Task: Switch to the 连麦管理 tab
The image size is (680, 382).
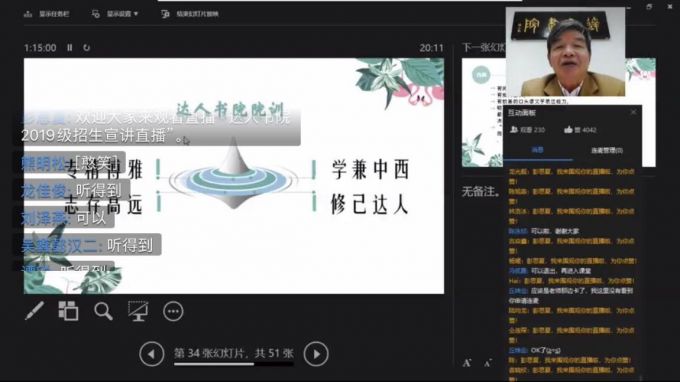Action: [x=607, y=150]
